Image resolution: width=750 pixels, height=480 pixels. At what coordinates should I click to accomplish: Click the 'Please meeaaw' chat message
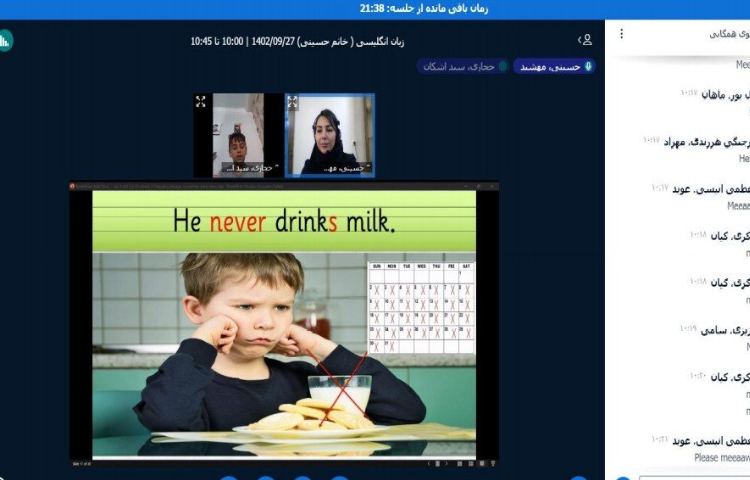(721, 457)
